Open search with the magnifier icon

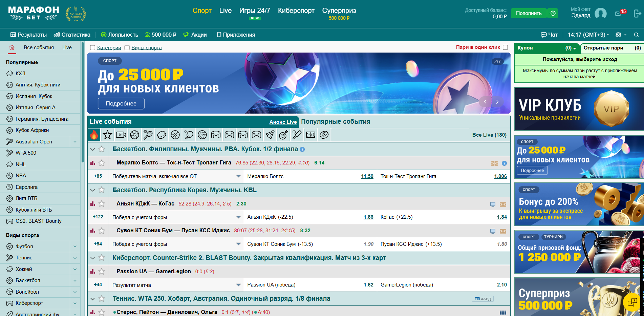(x=636, y=35)
